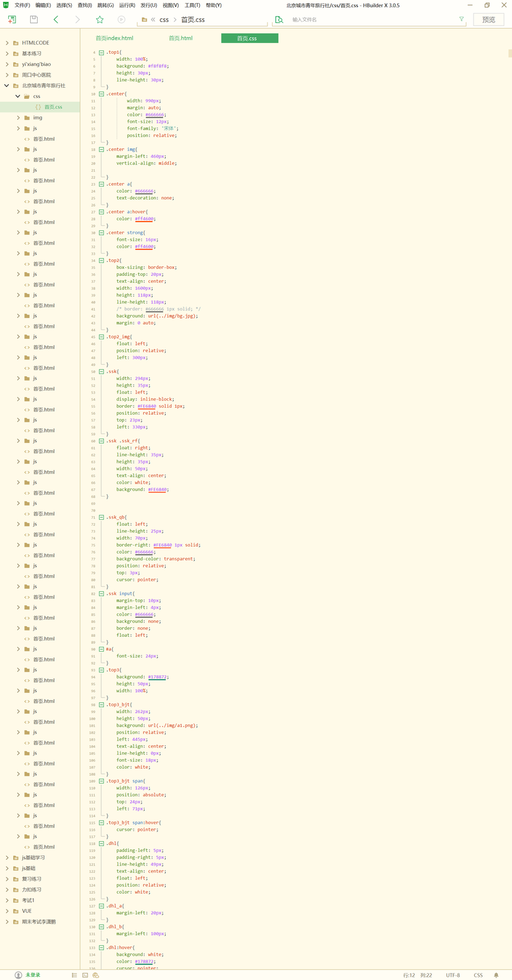The image size is (512, 980).
Task: Click the VUE folder icon
Action: [15, 911]
